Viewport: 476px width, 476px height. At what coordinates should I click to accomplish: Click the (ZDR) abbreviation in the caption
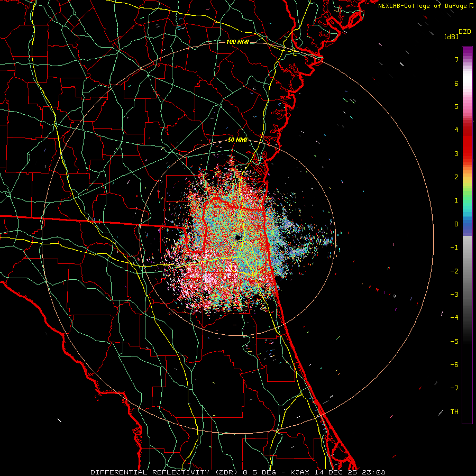[226, 472]
